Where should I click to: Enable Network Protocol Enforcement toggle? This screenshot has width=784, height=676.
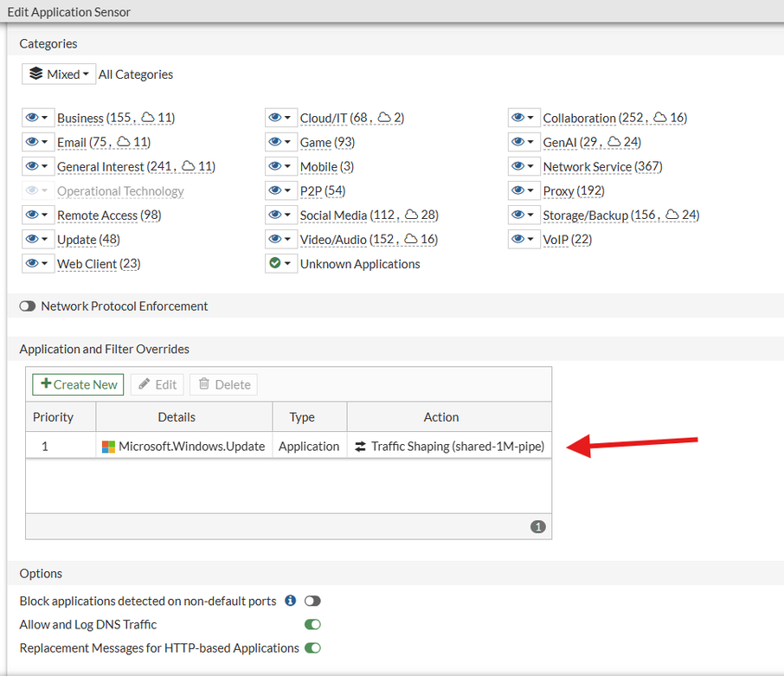28,306
